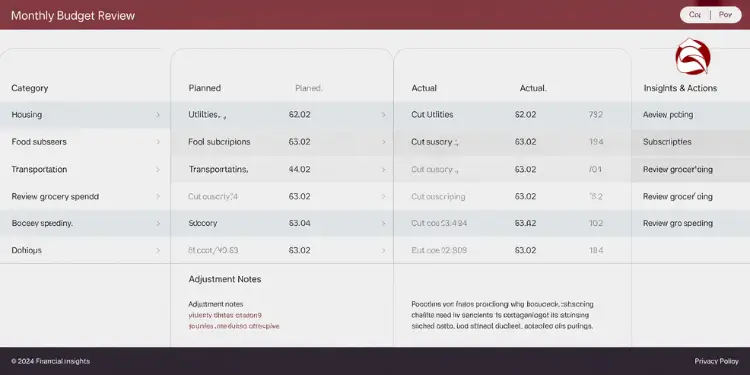This screenshot has height=375, width=750.
Task: Expand the Food subseers row chevron
Action: [158, 142]
